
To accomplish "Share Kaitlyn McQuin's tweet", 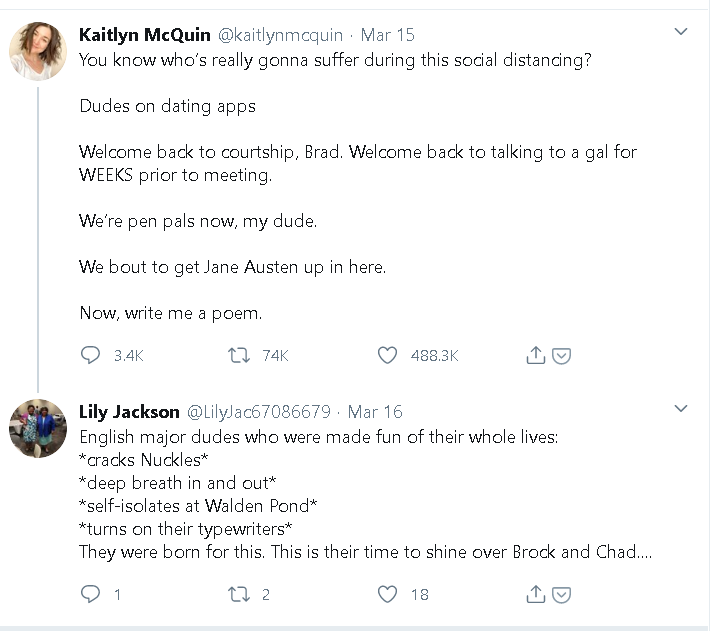I will pos(535,355).
